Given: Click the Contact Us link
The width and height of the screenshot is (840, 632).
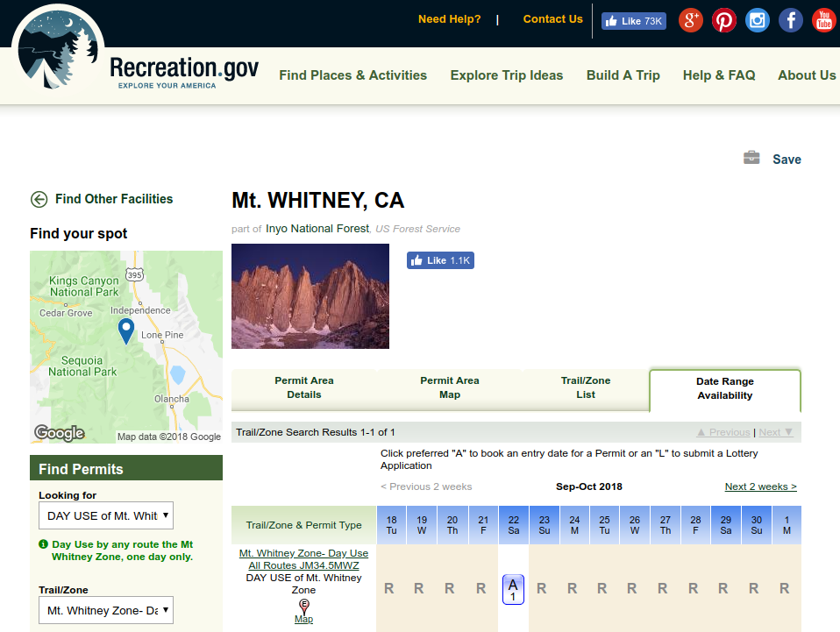Looking at the screenshot, I should [x=552, y=19].
